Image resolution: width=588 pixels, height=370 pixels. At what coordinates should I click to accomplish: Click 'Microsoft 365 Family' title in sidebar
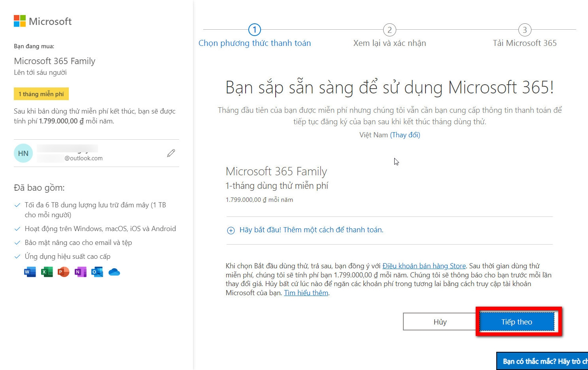55,61
